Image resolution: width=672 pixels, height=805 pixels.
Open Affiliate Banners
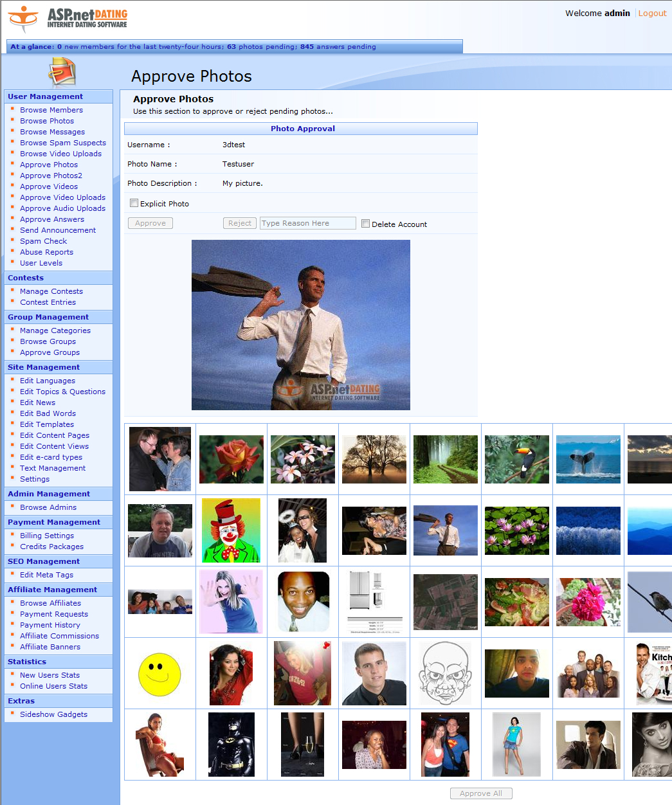pyautogui.click(x=50, y=647)
